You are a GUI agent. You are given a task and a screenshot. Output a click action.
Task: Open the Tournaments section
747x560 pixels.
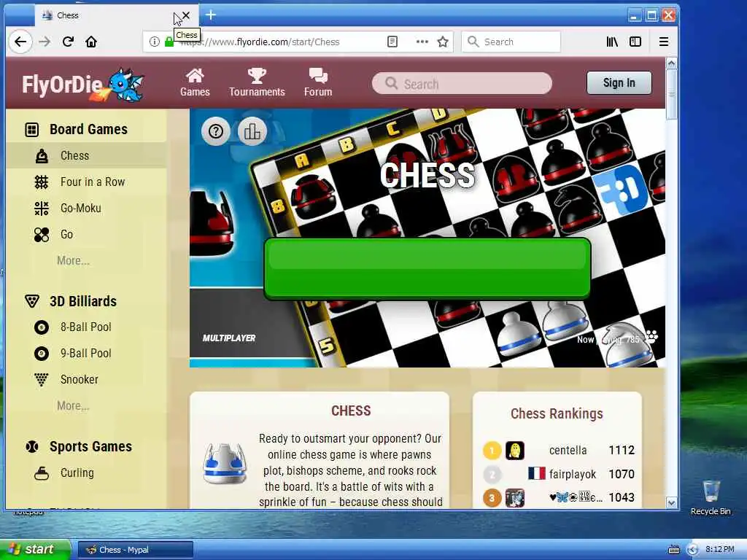[257, 83]
